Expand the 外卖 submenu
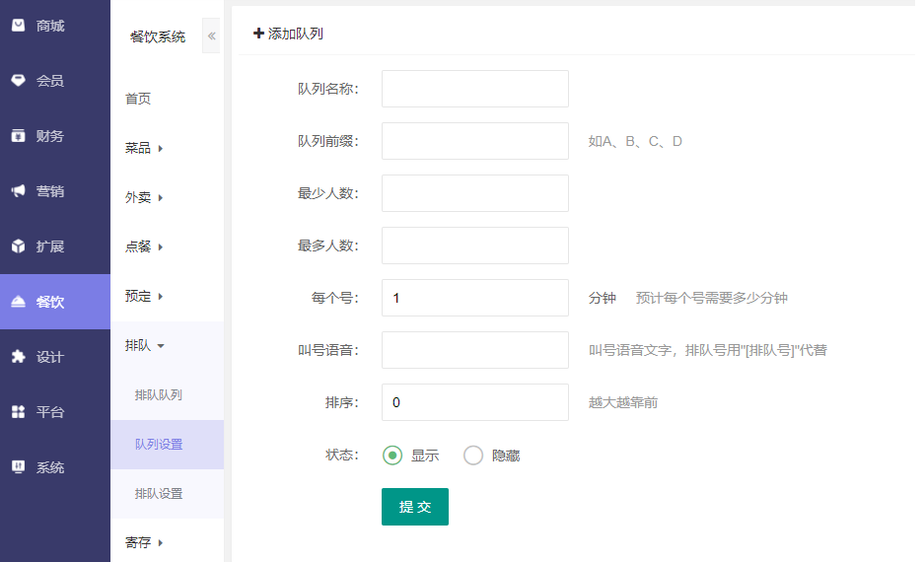The image size is (924, 562). coord(144,197)
